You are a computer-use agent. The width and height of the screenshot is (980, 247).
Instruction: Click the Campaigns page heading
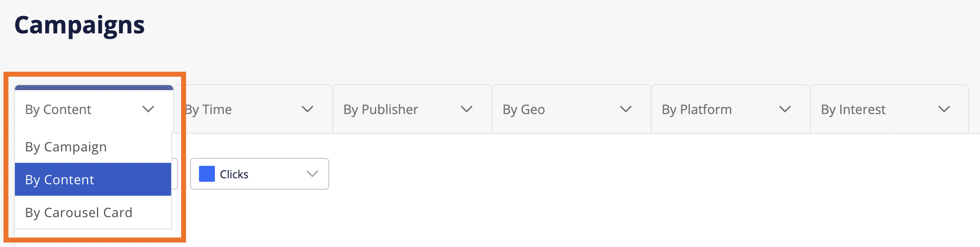click(x=80, y=25)
